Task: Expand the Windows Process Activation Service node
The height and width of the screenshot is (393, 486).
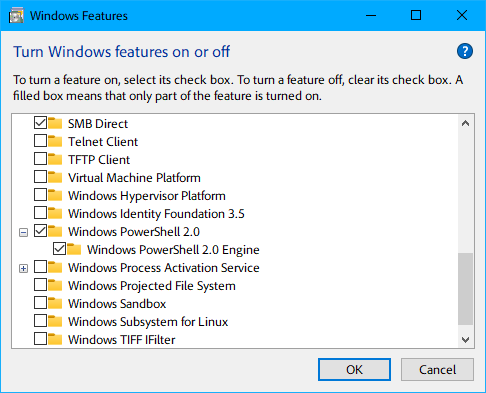Action: point(23,268)
